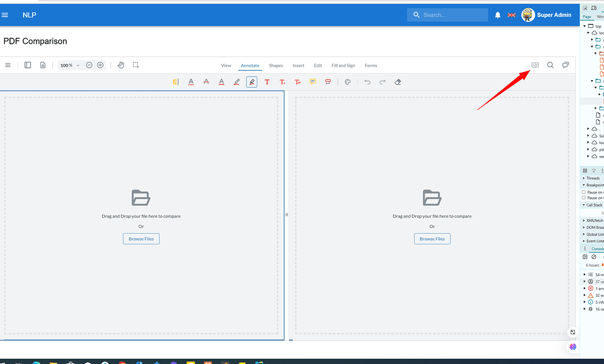Switch to the Shapes tab

point(275,65)
